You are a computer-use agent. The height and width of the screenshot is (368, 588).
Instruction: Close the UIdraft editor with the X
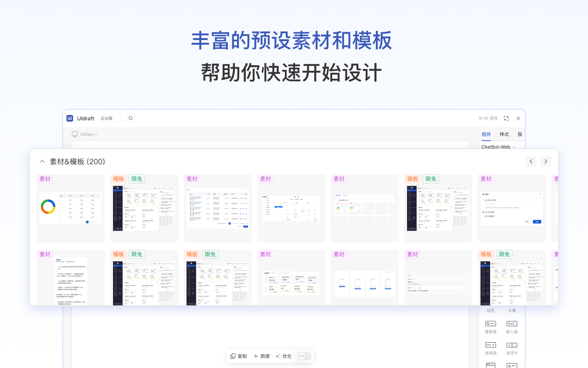518,118
